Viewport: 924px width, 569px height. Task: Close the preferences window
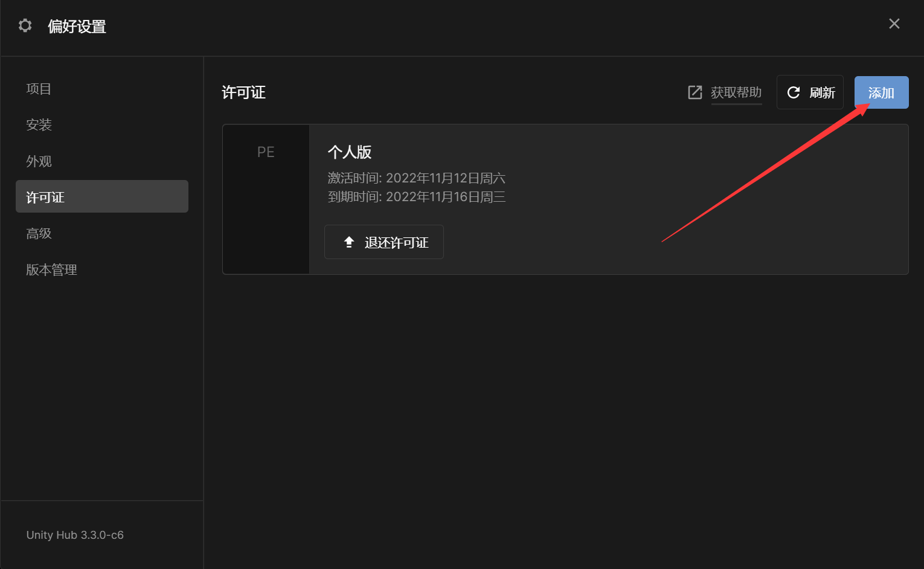click(x=894, y=24)
